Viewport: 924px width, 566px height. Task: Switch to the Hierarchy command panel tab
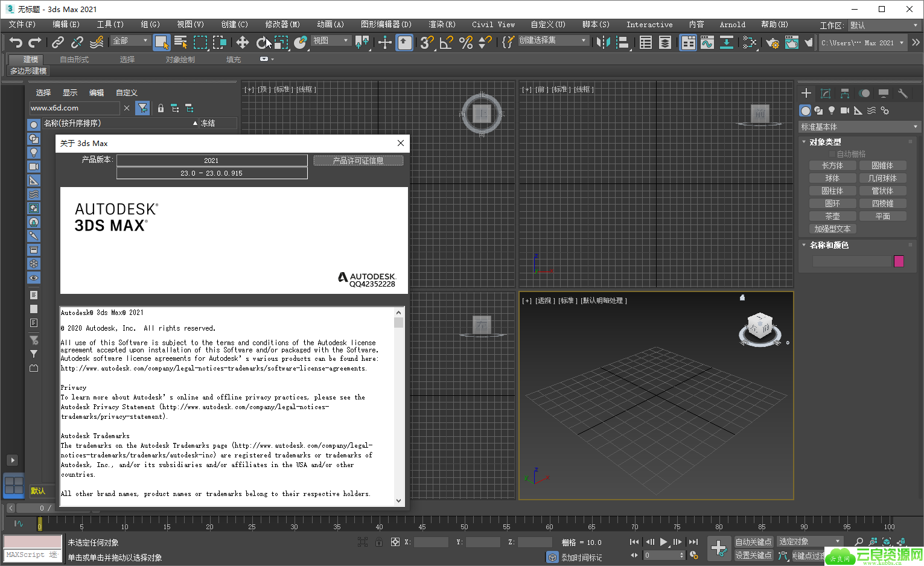(x=845, y=94)
